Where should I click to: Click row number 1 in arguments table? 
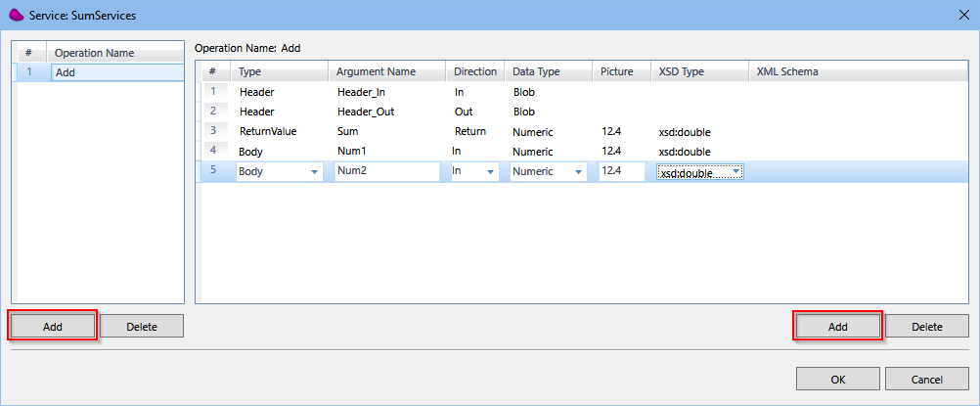pos(214,91)
